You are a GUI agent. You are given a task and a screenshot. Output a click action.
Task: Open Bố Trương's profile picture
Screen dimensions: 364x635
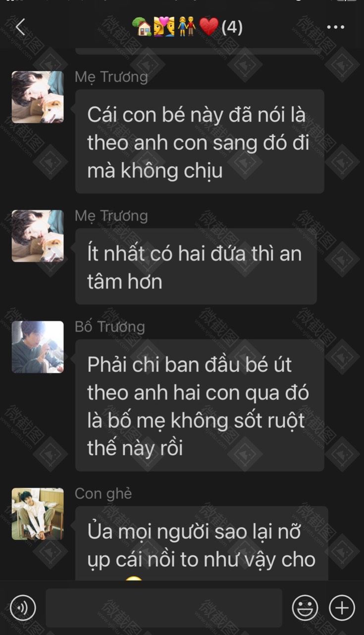[x=38, y=347]
